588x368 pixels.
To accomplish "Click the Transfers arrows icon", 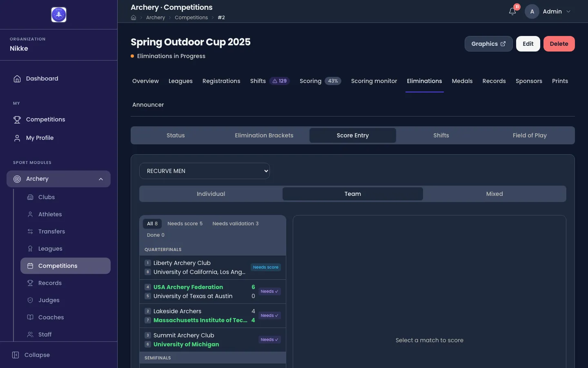I will 30,231.
